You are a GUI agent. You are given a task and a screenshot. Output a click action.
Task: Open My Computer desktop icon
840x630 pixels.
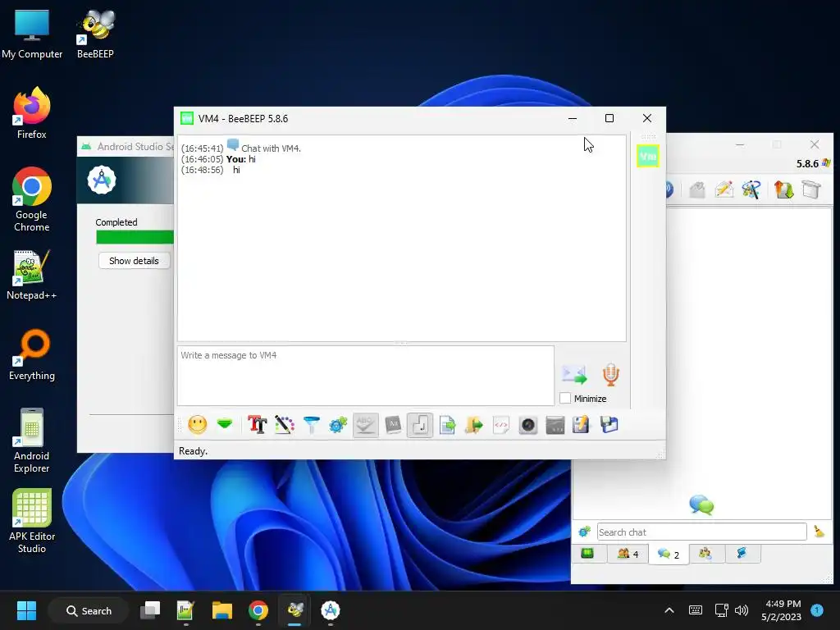tap(32, 34)
